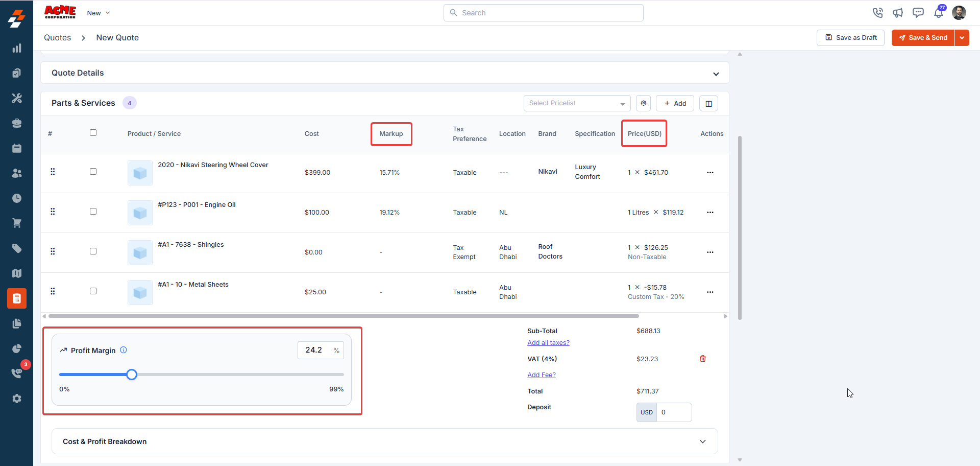980x466 pixels.
Task: Open the map sidebar icon
Action: point(17,273)
